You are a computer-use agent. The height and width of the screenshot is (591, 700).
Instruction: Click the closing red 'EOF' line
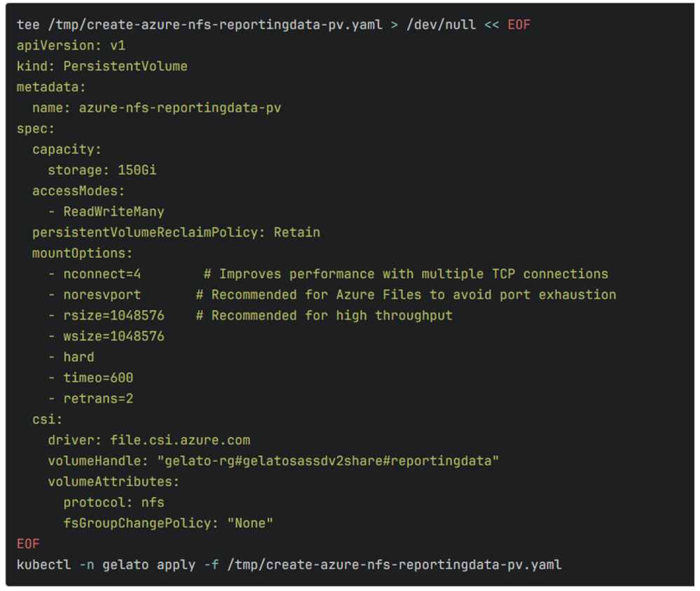(x=28, y=544)
